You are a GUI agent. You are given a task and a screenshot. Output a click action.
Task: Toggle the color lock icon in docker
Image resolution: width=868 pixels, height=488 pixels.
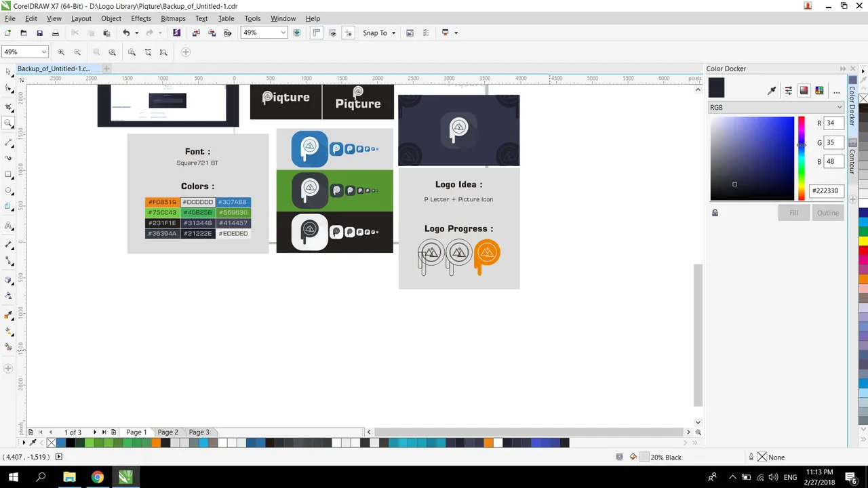[x=715, y=213]
